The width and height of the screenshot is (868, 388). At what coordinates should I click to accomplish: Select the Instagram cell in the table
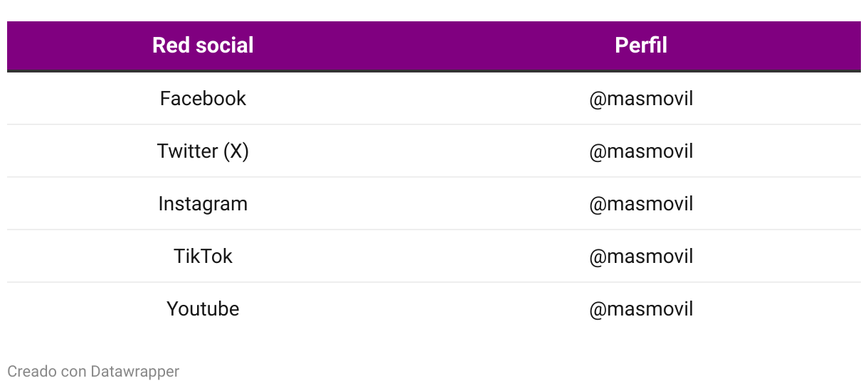click(203, 204)
